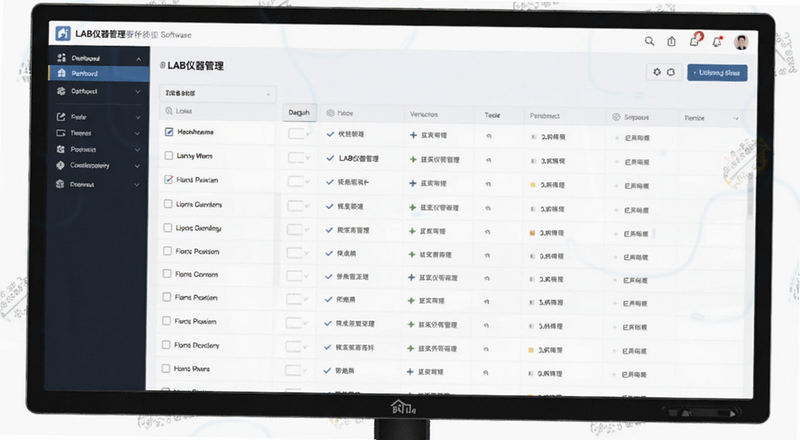The width and height of the screenshot is (800, 440).
Task: Click the orange status square in Lipoc Garnbray row
Action: coord(532,233)
